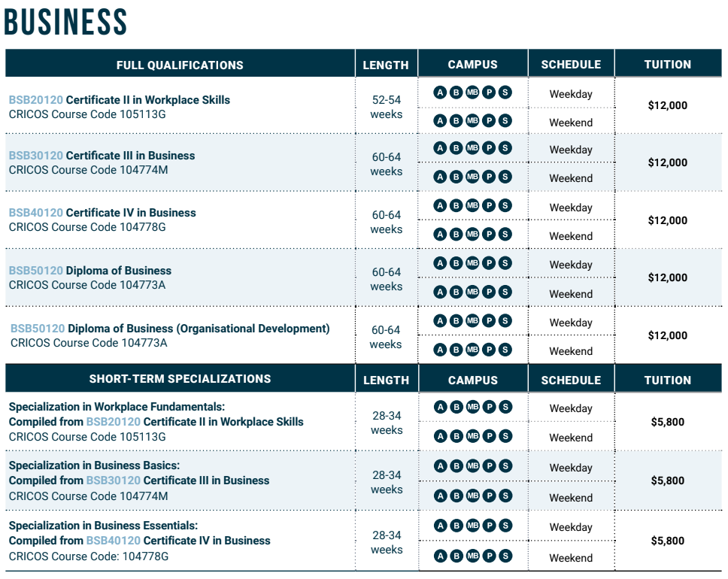Viewport: 728px width, 579px height.
Task: Select 'P' campus icon in Business Basics weekend row
Action: pos(489,496)
